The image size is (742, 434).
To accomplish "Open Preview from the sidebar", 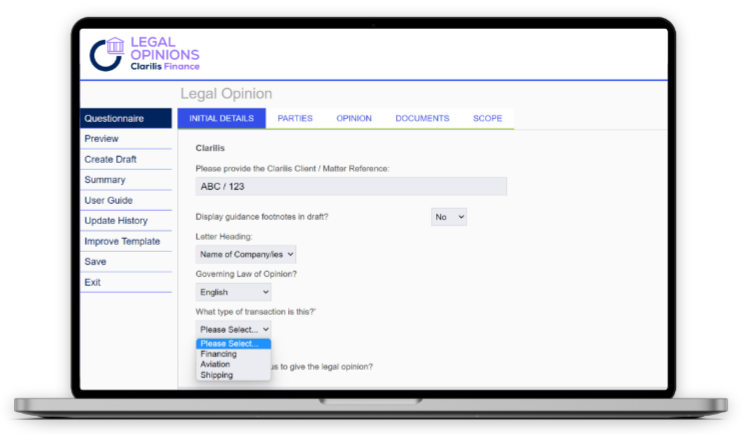I will 125,139.
